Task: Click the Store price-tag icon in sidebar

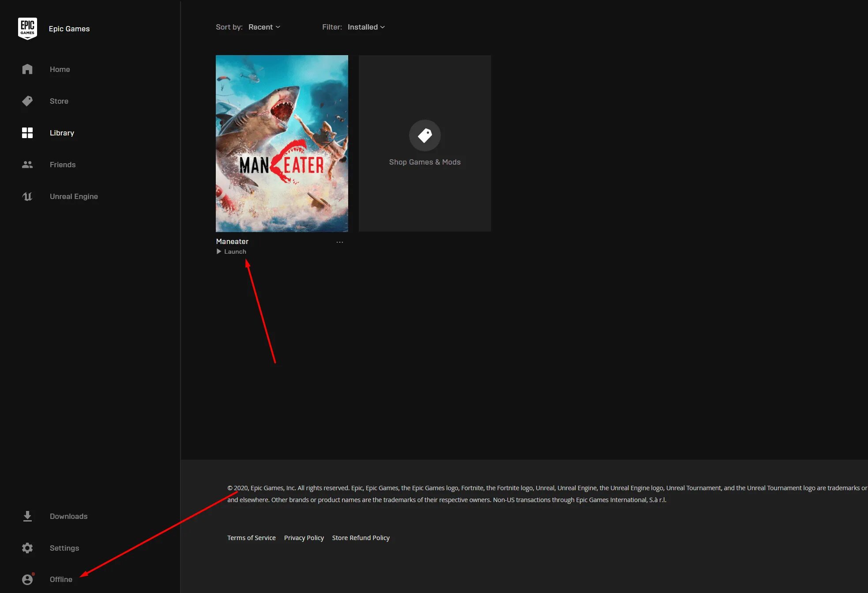Action: coord(27,101)
